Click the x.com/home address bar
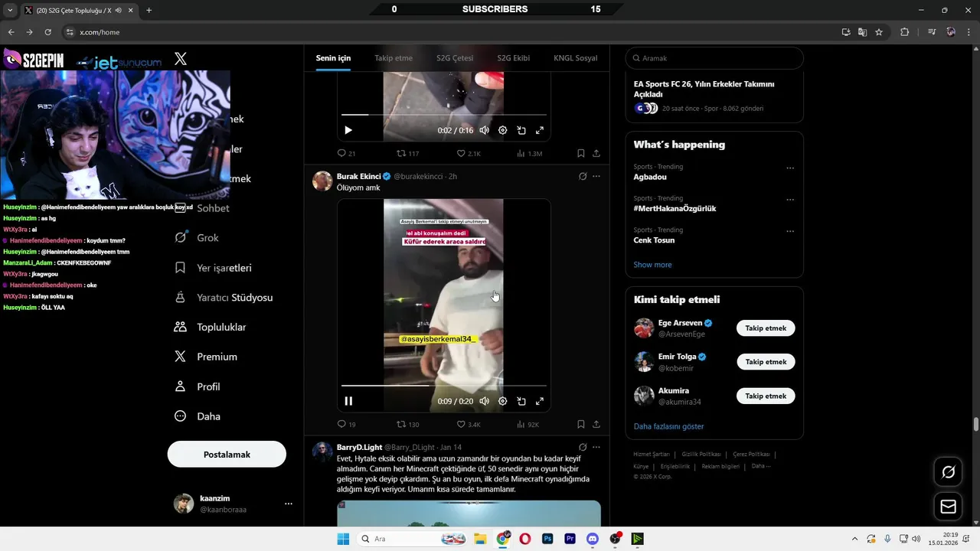This screenshot has width=980, height=551. (x=452, y=32)
